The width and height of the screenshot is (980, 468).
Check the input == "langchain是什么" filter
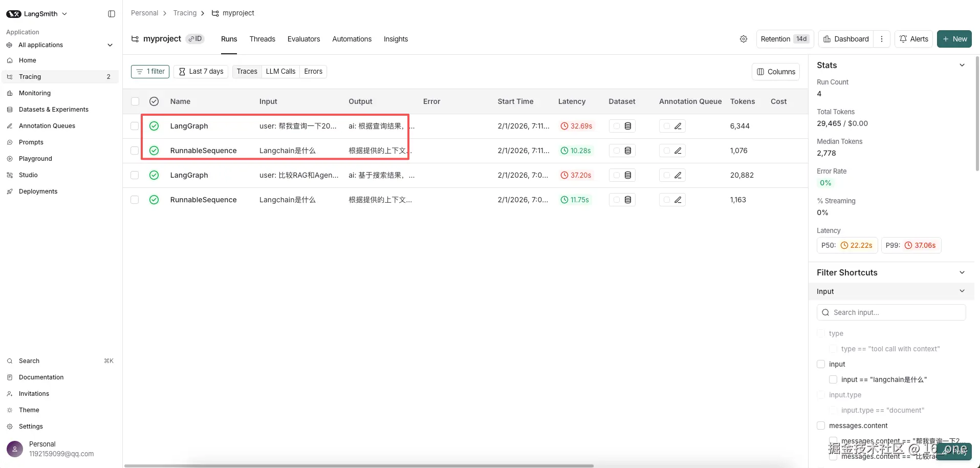(833, 379)
